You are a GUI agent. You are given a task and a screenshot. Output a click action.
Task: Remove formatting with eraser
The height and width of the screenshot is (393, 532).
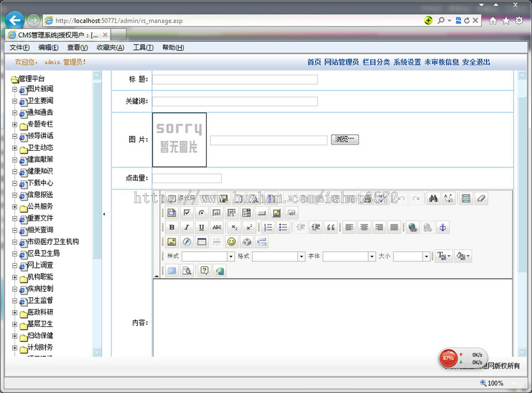(x=481, y=199)
